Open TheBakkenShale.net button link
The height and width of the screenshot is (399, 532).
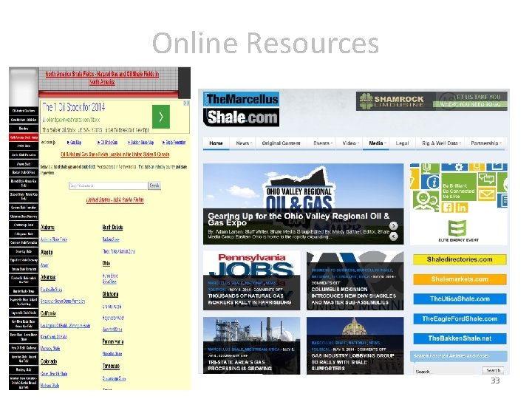[x=460, y=338]
